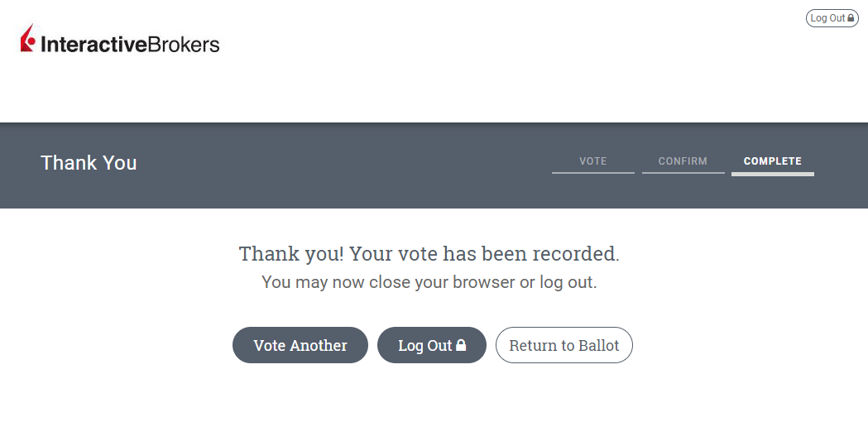This screenshot has width=868, height=422.
Task: Click the bold 'Interactive' word in logo
Action: [94, 44]
